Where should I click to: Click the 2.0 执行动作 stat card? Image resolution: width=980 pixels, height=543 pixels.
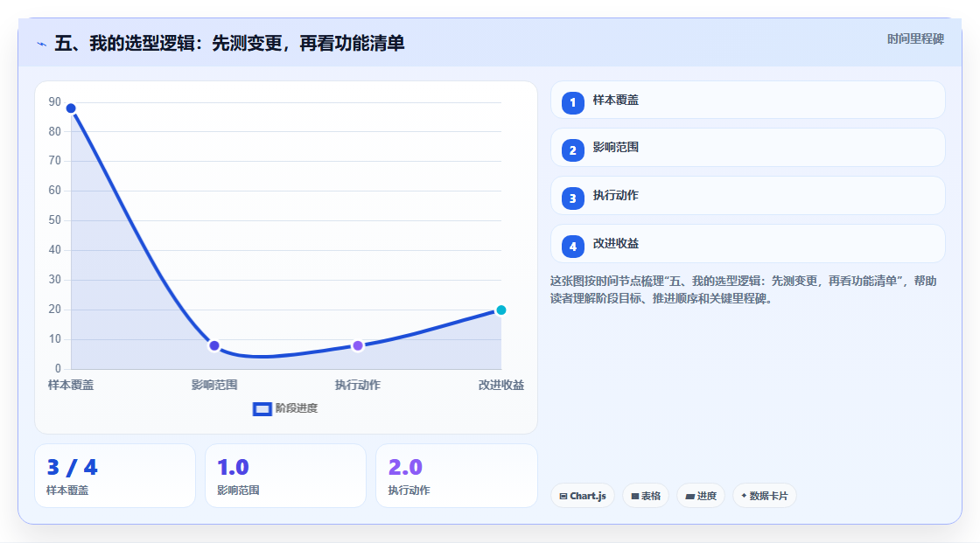(457, 476)
